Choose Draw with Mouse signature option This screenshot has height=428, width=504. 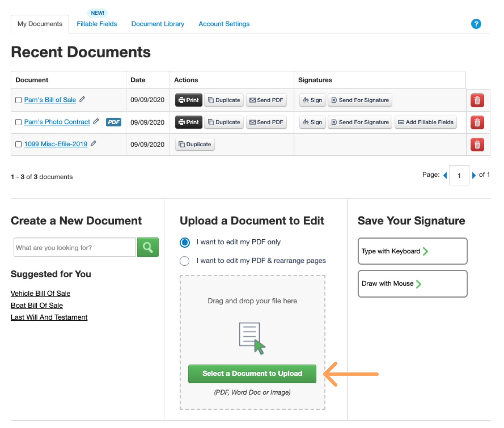(412, 284)
